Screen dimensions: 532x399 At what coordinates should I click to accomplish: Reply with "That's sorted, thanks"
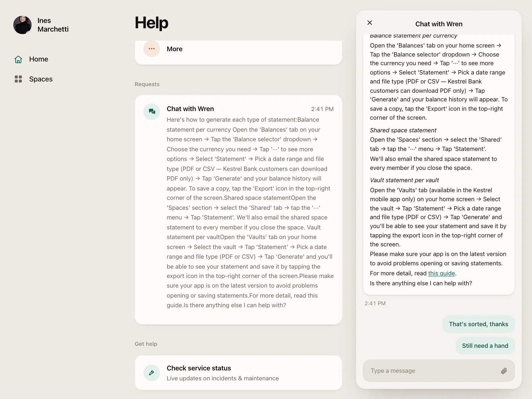click(x=478, y=324)
